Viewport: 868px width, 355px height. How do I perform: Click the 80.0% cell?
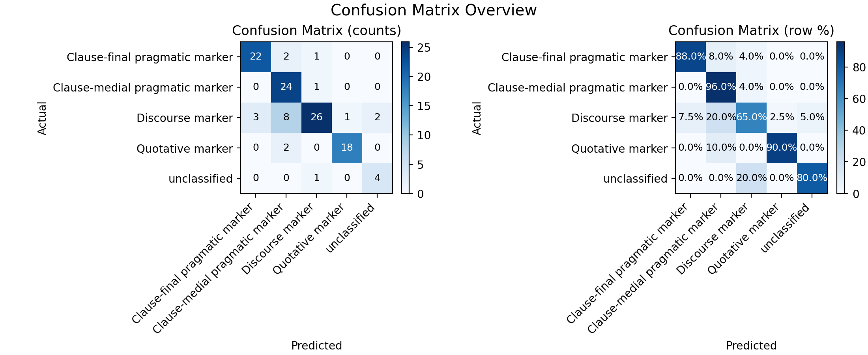pos(812,178)
